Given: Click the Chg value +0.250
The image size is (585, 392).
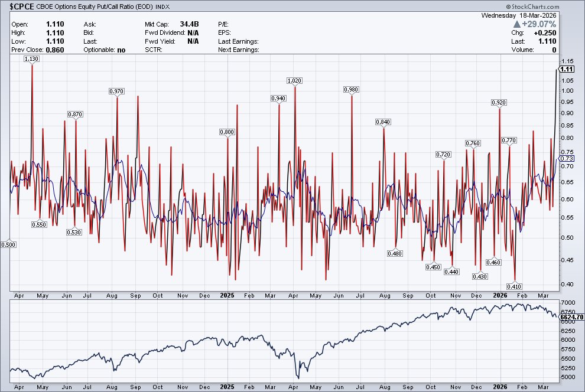Looking at the screenshot, I should click(x=545, y=33).
